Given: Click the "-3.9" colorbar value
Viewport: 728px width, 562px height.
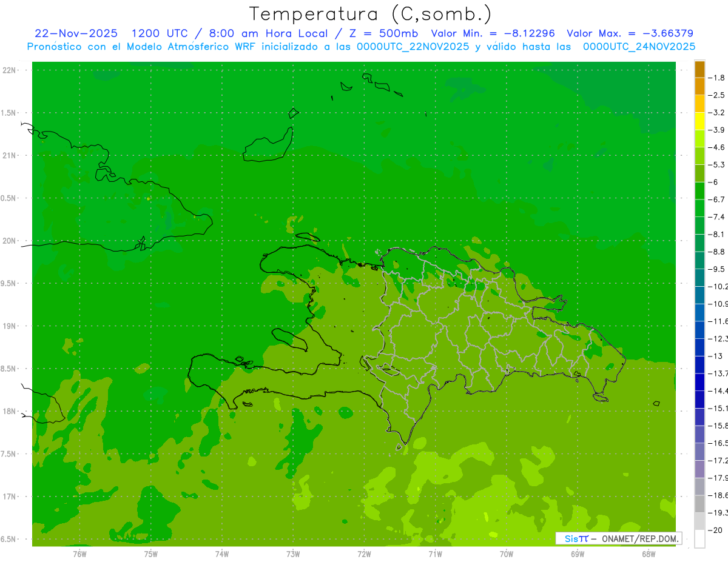Looking at the screenshot, I should [716, 130].
